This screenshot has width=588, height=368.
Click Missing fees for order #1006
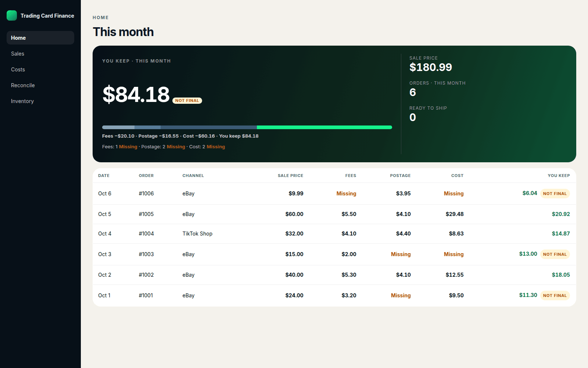click(346, 194)
